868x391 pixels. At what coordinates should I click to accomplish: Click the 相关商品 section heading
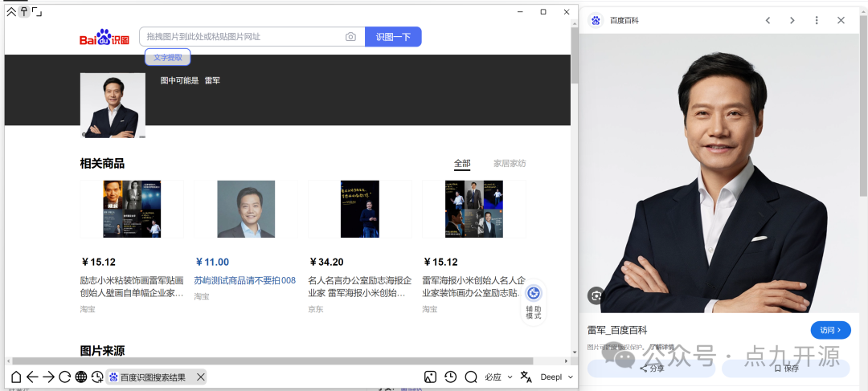pos(102,164)
